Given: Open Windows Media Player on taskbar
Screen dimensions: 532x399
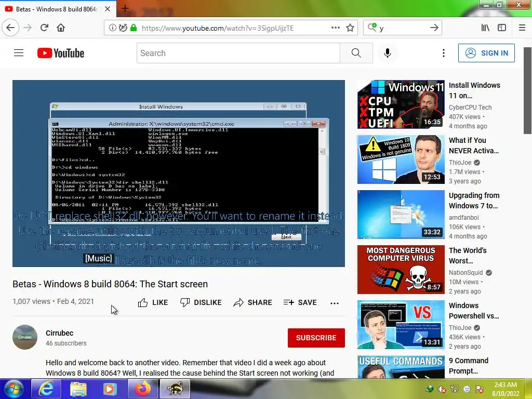Looking at the screenshot, I should pos(110,389).
